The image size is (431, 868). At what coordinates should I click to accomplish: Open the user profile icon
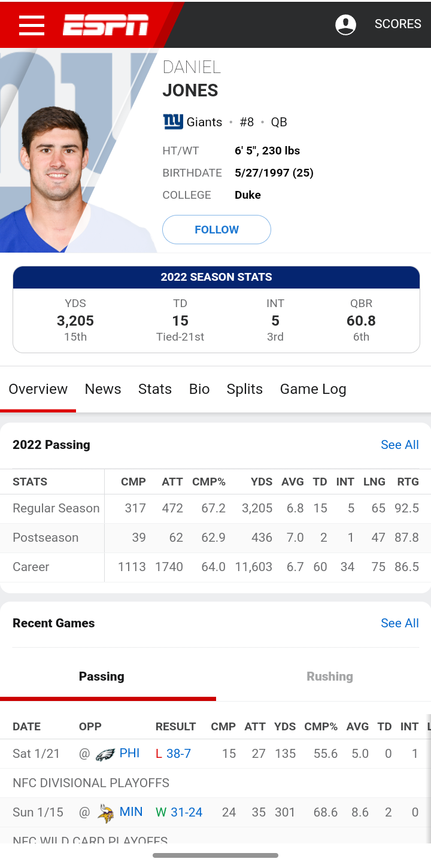tap(345, 25)
